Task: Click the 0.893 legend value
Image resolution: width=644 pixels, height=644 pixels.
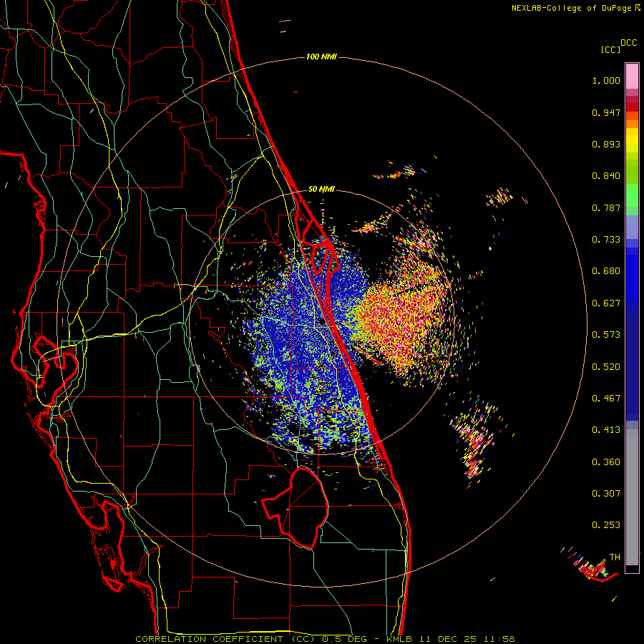Action: click(x=606, y=144)
